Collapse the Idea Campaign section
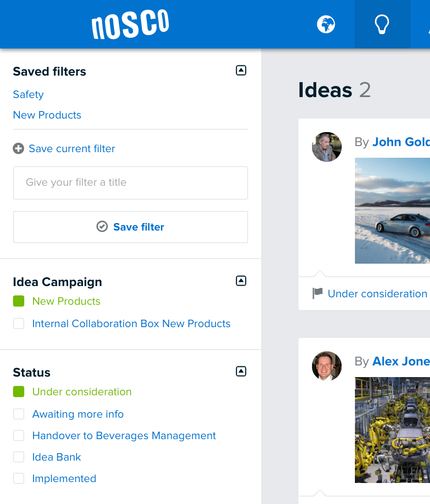This screenshot has height=504, width=430. pyautogui.click(x=241, y=281)
